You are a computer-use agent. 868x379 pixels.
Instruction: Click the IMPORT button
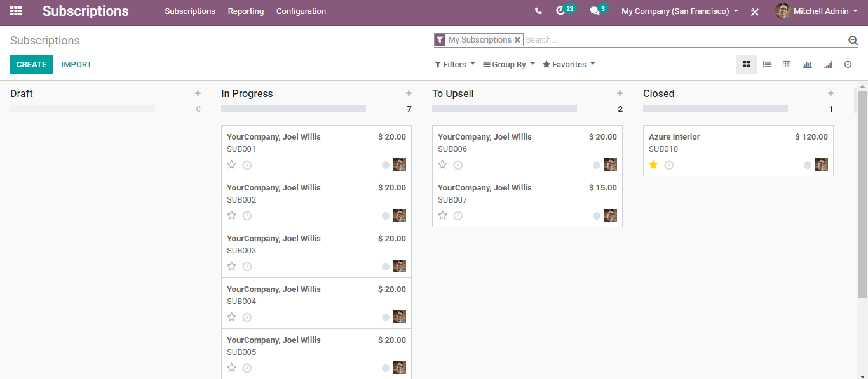76,64
